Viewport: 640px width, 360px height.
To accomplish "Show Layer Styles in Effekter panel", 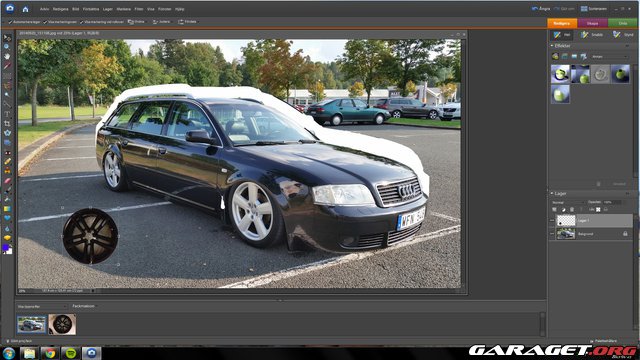I will (564, 56).
